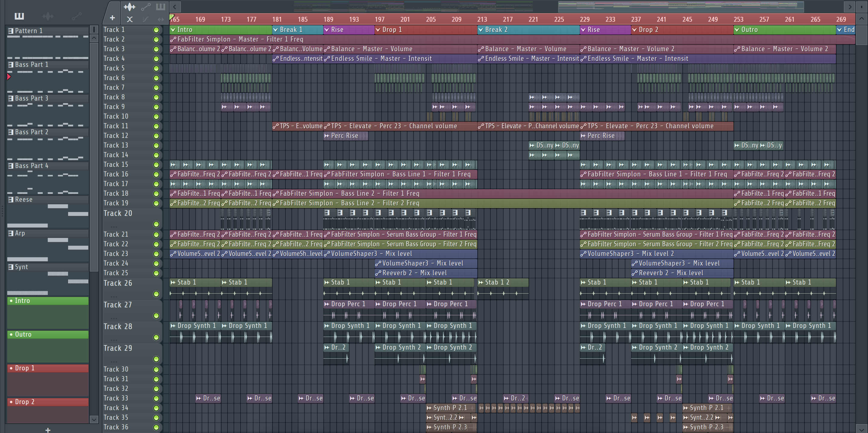868x433 pixels.
Task: Open the Rise marker chevron after Break 1
Action: click(327, 30)
